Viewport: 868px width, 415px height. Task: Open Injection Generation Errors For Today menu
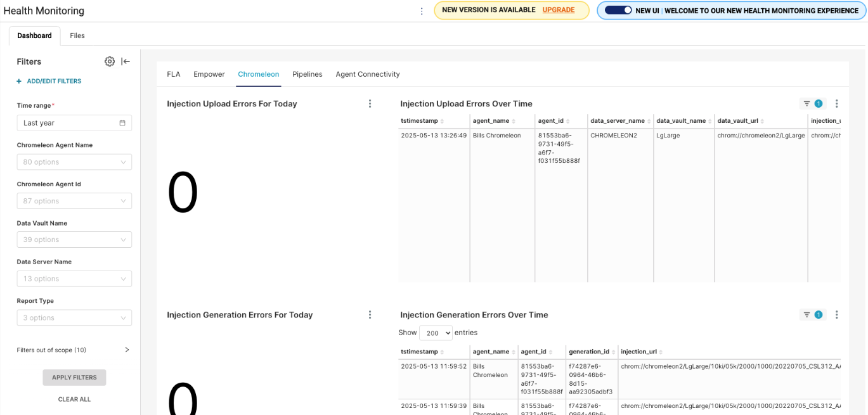coord(370,315)
